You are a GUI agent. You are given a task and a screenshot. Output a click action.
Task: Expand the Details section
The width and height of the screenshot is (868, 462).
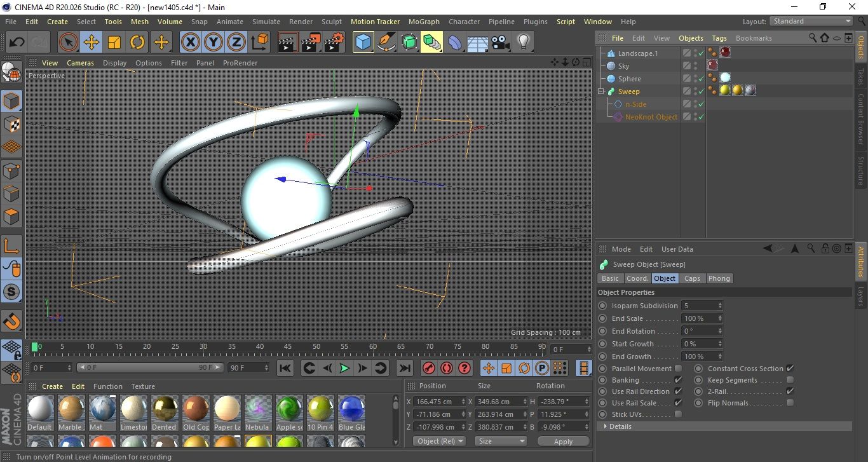coord(620,426)
